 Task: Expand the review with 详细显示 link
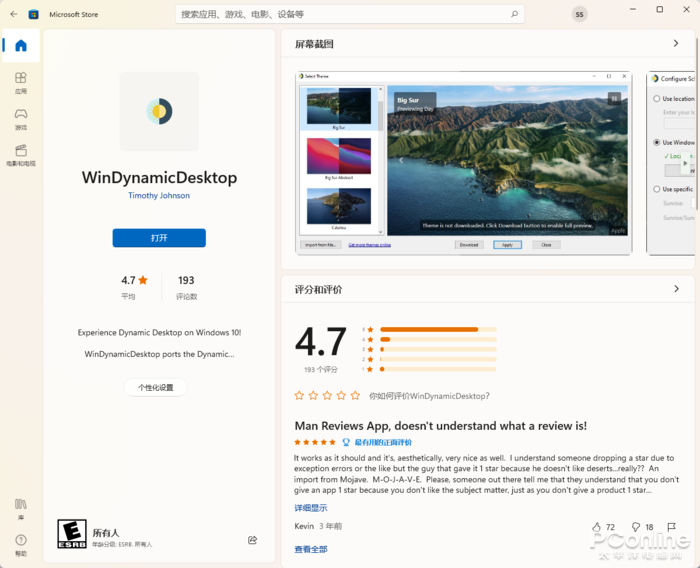(310, 508)
